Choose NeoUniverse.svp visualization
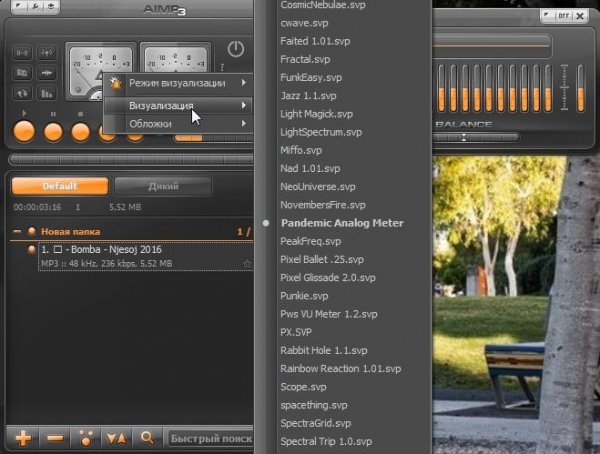 (x=318, y=187)
